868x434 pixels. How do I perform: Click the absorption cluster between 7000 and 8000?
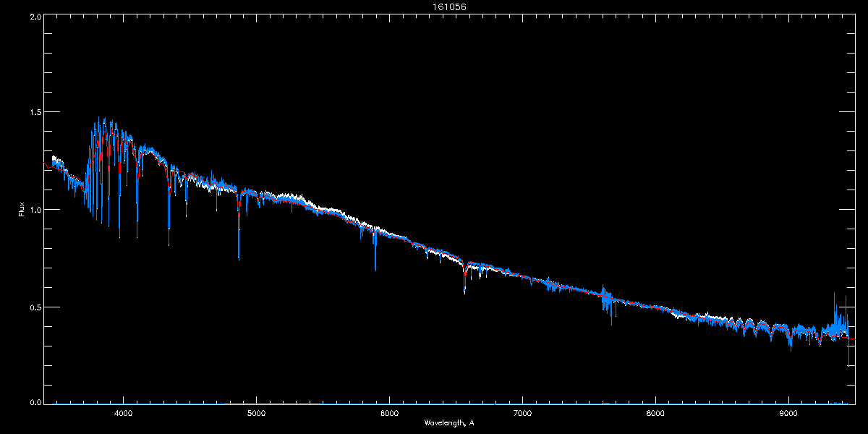[608, 305]
